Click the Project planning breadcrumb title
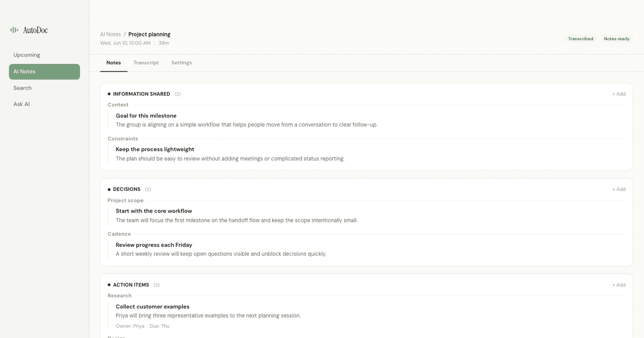The height and width of the screenshot is (338, 644). coord(149,34)
